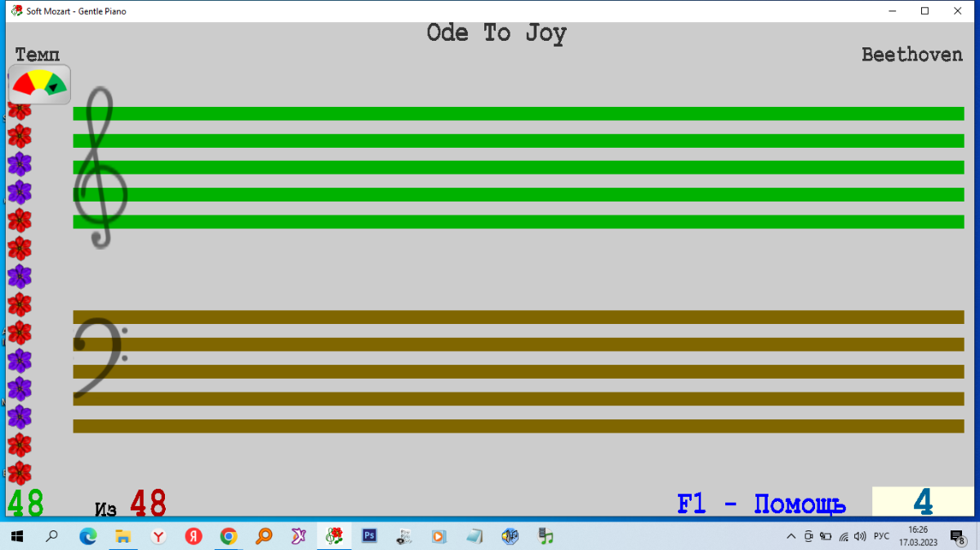This screenshot has height=550, width=980.
Task: Click the battery status tray icon
Action: point(826,536)
